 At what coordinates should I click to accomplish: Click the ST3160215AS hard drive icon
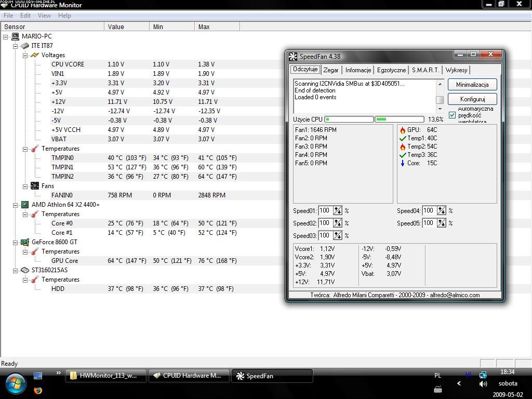point(24,270)
